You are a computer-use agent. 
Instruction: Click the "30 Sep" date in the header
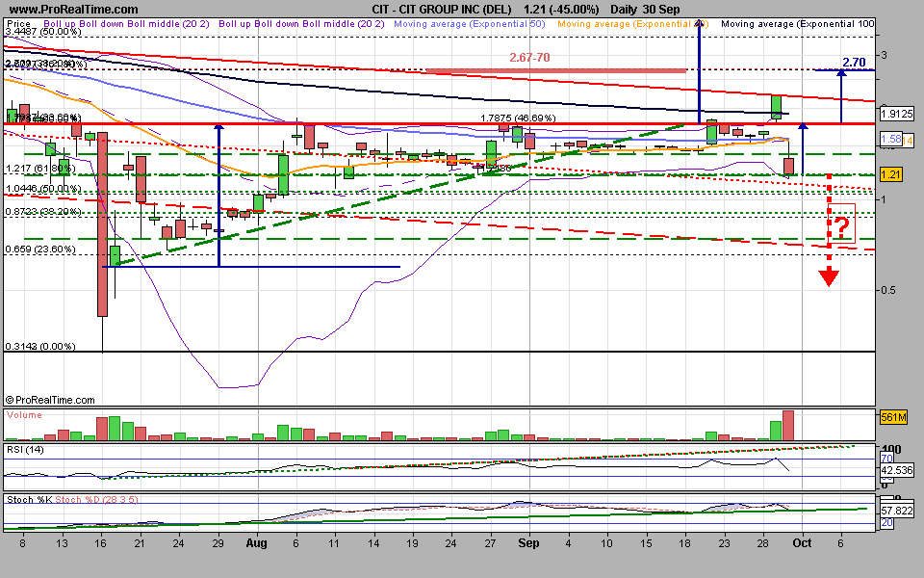pos(662,10)
